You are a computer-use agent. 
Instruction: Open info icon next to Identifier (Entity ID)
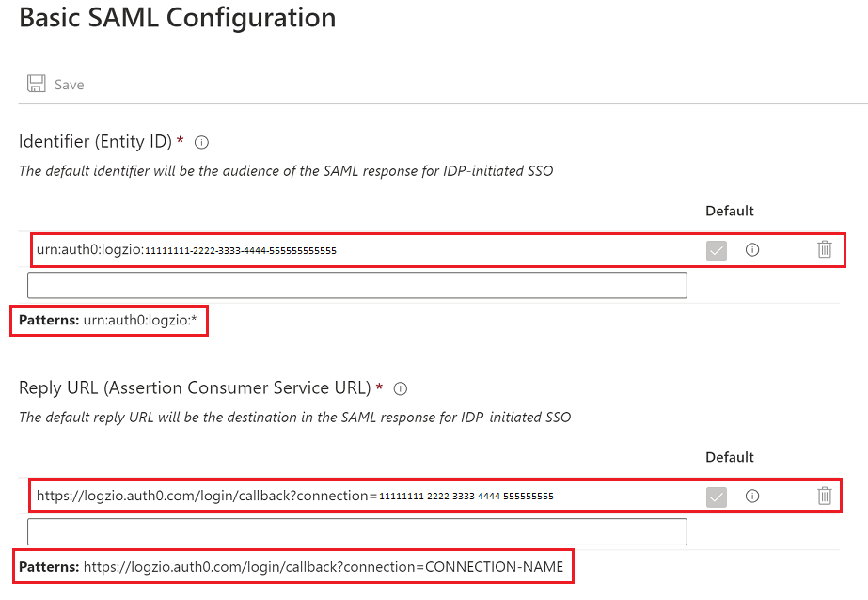tap(201, 143)
